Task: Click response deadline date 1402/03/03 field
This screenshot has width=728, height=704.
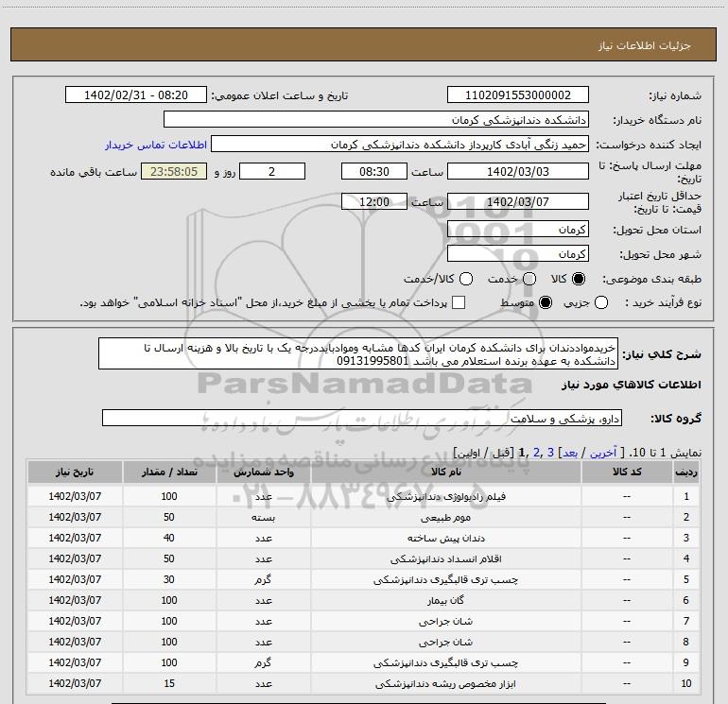Action: tap(518, 171)
